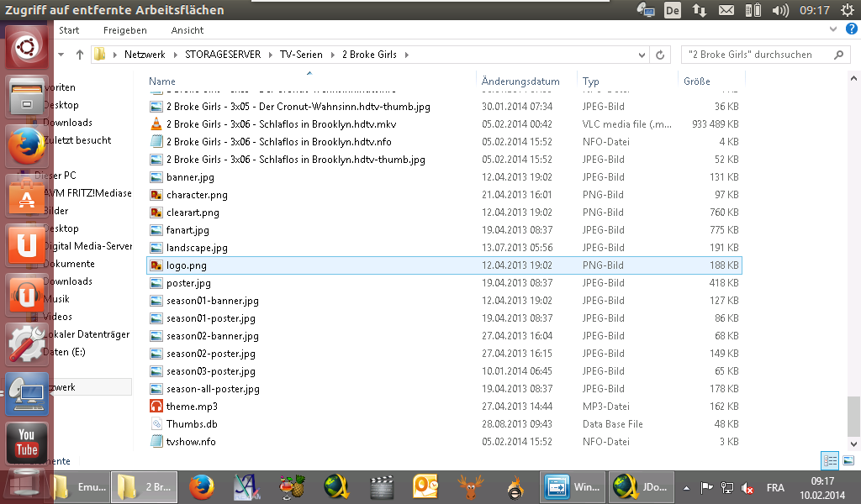This screenshot has width=861, height=504.
Task: Select Musik in navigation pane
Action: tap(56, 299)
